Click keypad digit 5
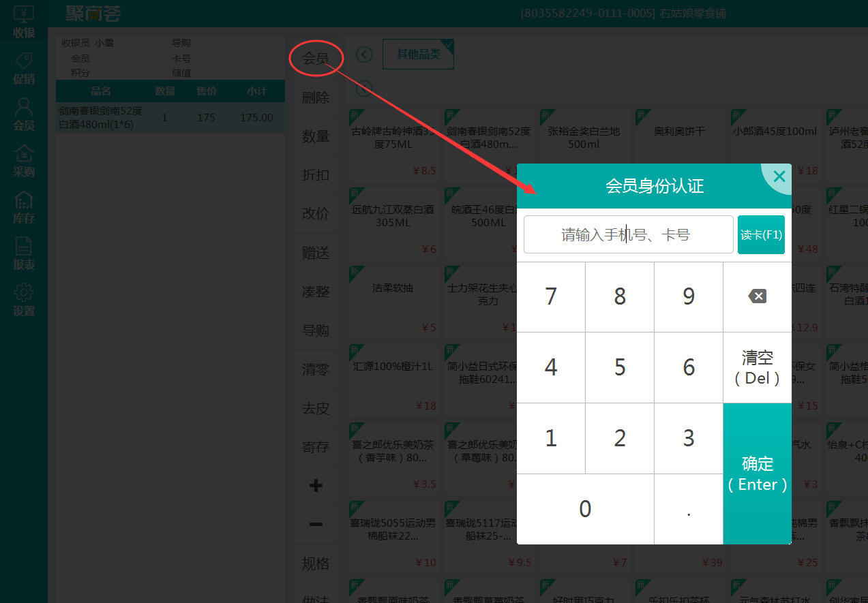Screen dimensions: 868x603 (620, 367)
